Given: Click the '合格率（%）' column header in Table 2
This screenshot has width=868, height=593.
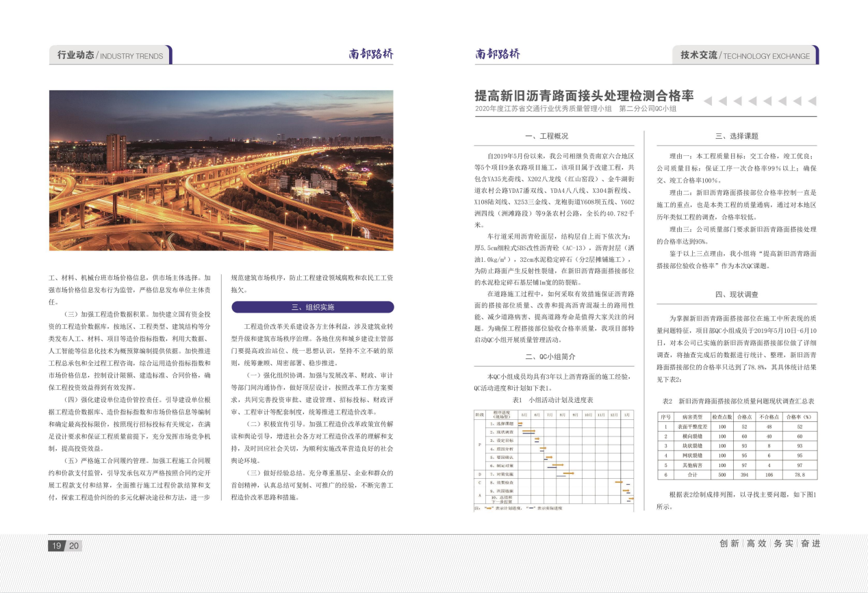Looking at the screenshot, I should [x=799, y=417].
